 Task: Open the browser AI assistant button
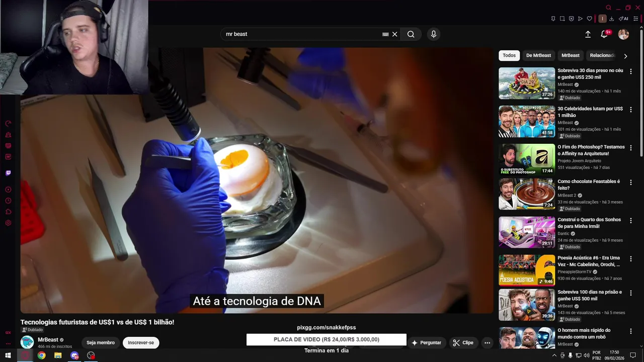(x=623, y=19)
